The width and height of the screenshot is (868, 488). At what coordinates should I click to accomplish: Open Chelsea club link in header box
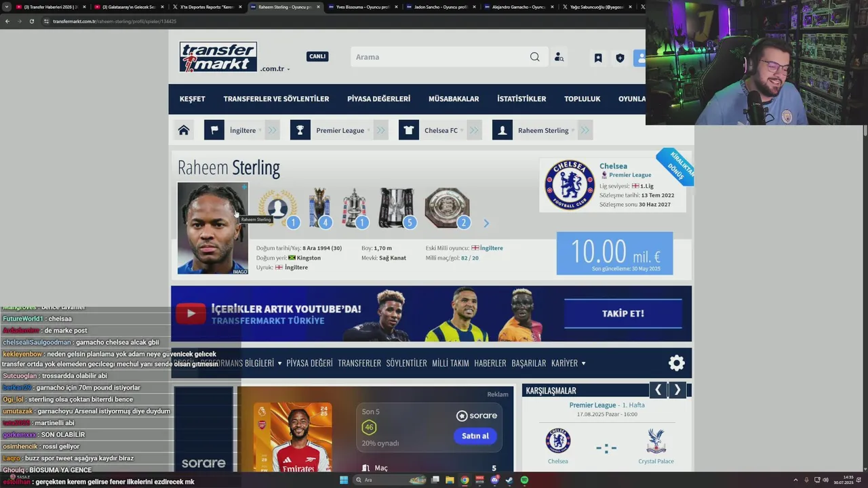[613, 166]
